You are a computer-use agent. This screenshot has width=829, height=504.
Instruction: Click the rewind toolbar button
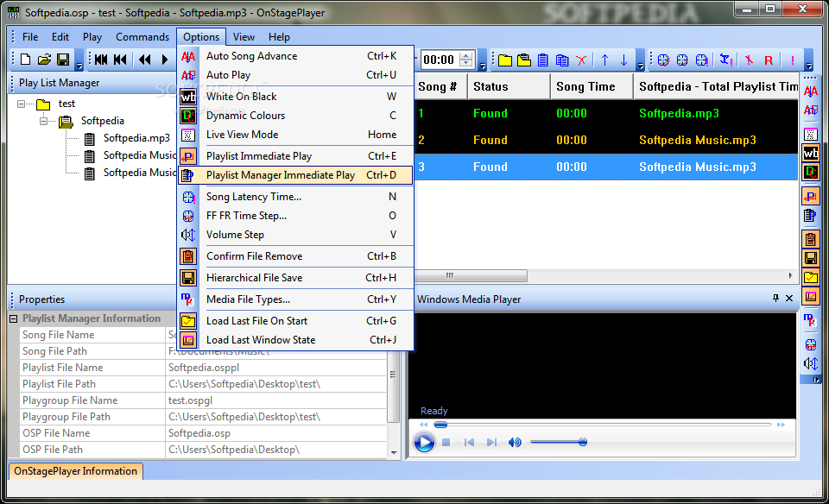pyautogui.click(x=144, y=60)
